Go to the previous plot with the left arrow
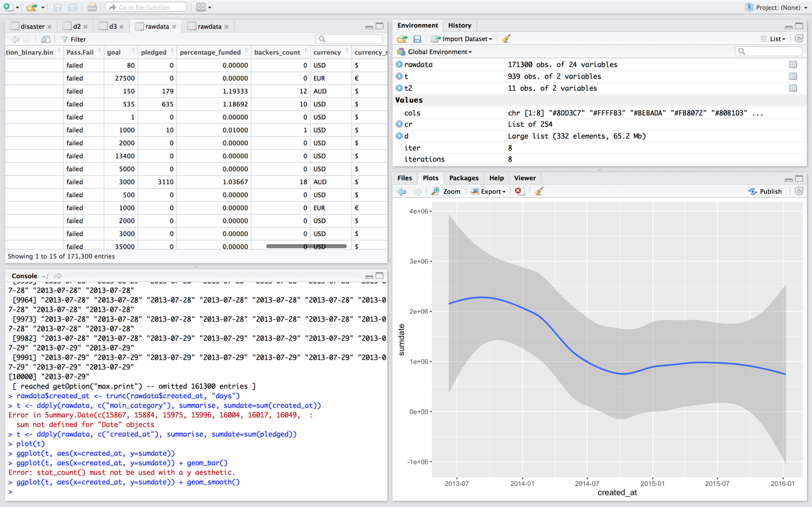Viewport: 812px width, 507px height. pyautogui.click(x=402, y=191)
